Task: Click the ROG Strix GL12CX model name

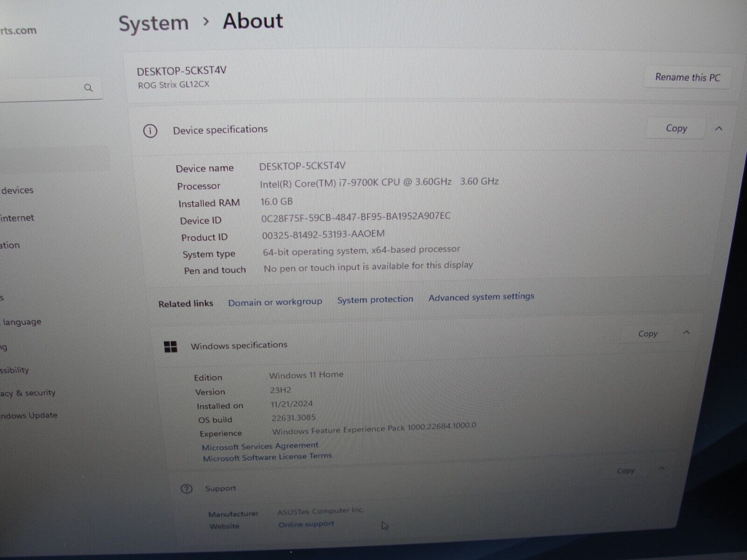Action: (174, 85)
